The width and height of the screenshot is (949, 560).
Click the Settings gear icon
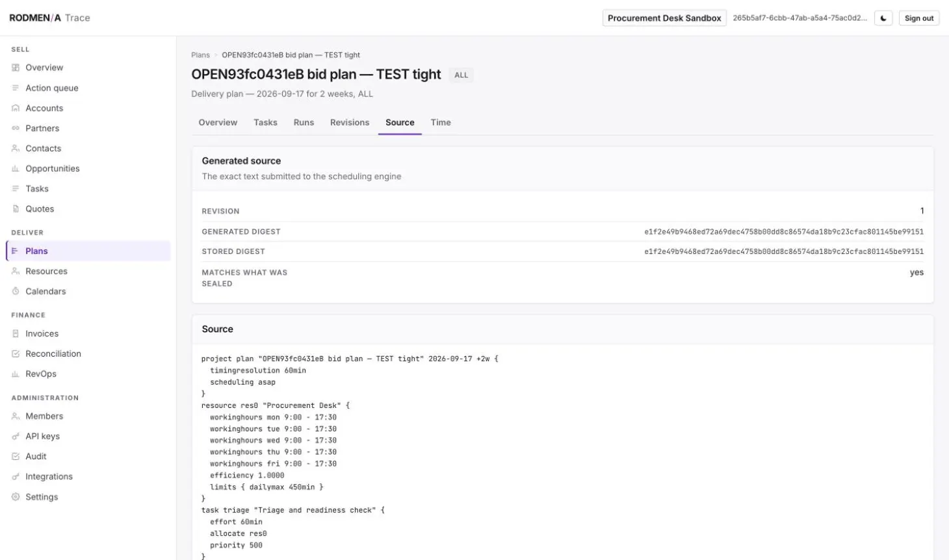click(x=16, y=496)
